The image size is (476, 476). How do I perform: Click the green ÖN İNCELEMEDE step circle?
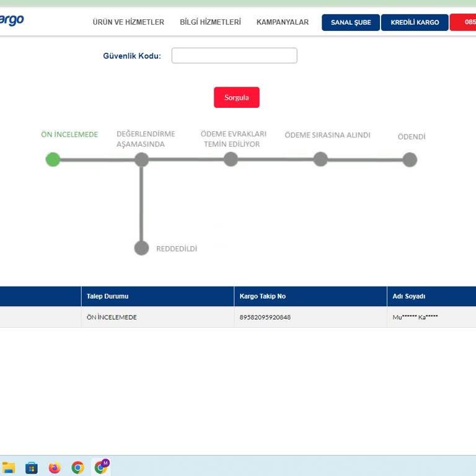coord(53,159)
